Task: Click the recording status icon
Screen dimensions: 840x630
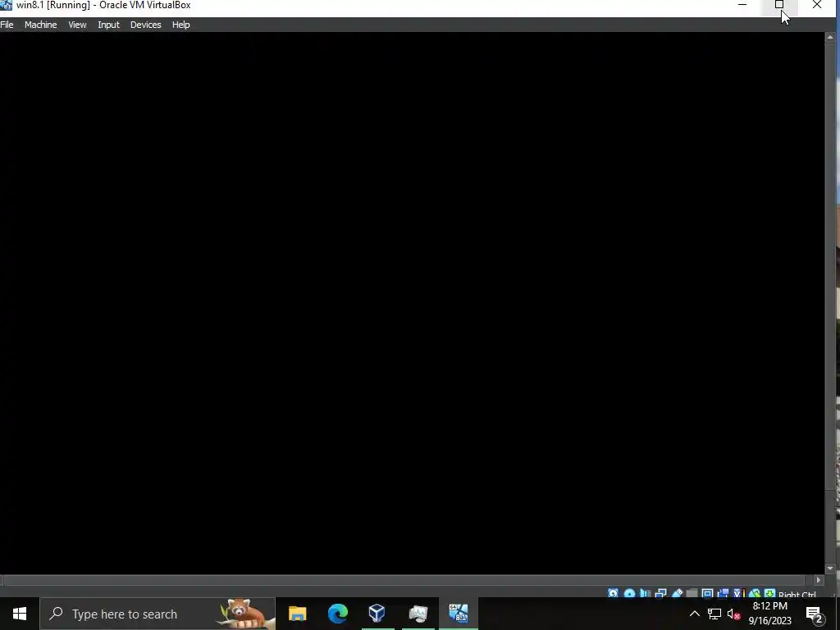Action: [x=723, y=594]
